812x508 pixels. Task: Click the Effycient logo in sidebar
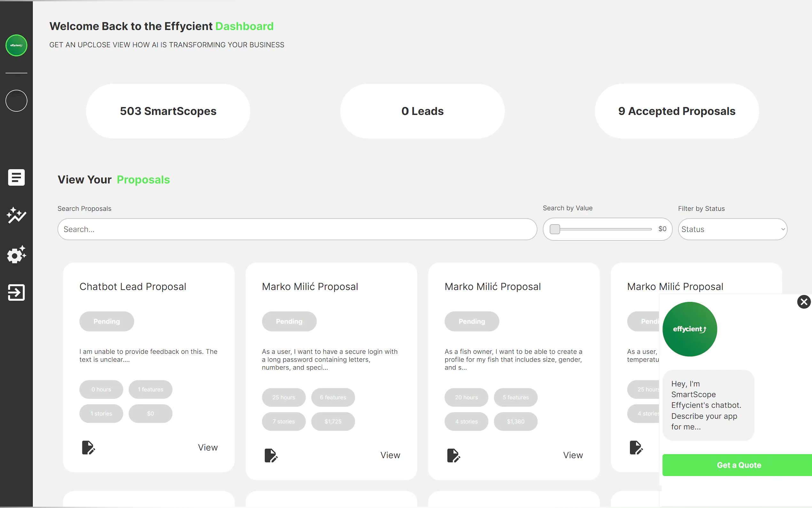16,45
